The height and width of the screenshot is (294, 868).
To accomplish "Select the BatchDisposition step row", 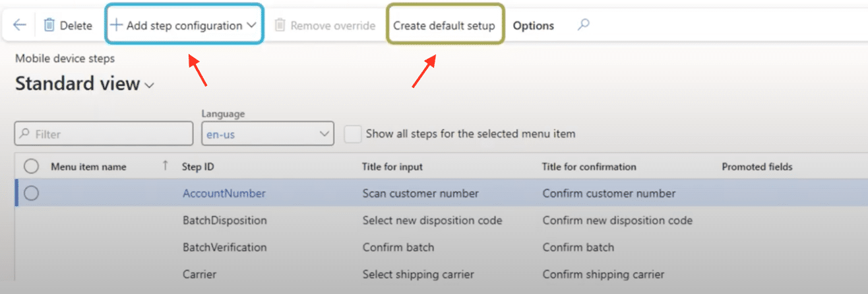I will [x=224, y=220].
